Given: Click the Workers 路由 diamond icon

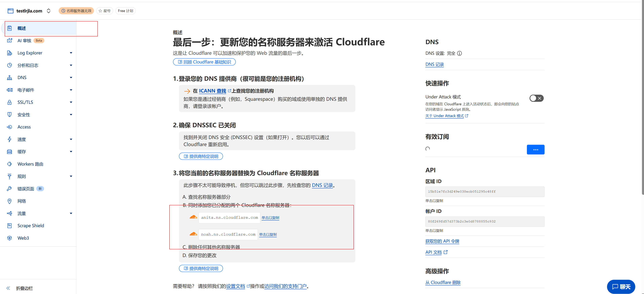Looking at the screenshot, I should (10, 164).
